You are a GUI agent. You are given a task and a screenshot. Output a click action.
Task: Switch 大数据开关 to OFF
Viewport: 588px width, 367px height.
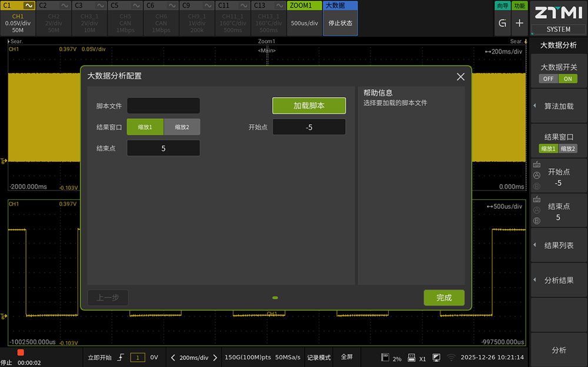tap(548, 79)
